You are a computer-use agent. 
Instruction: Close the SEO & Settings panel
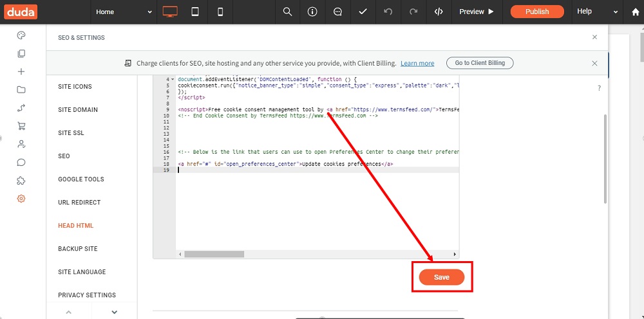coord(594,37)
